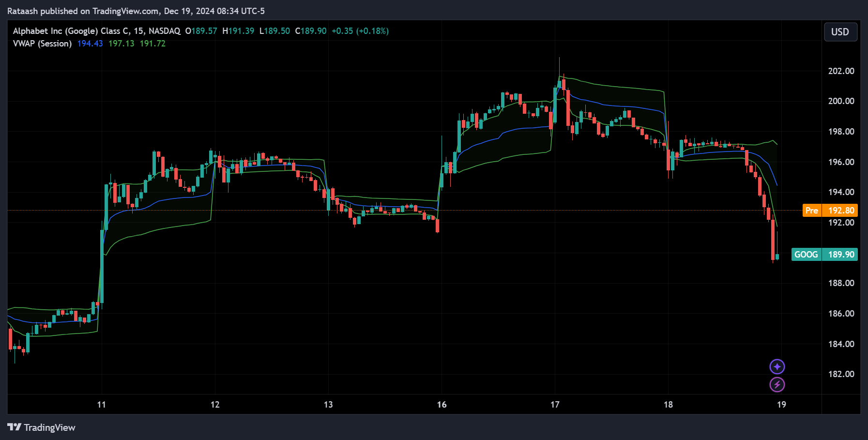Click the high value H191.39
Screen dimensions: 868x440
pos(238,31)
